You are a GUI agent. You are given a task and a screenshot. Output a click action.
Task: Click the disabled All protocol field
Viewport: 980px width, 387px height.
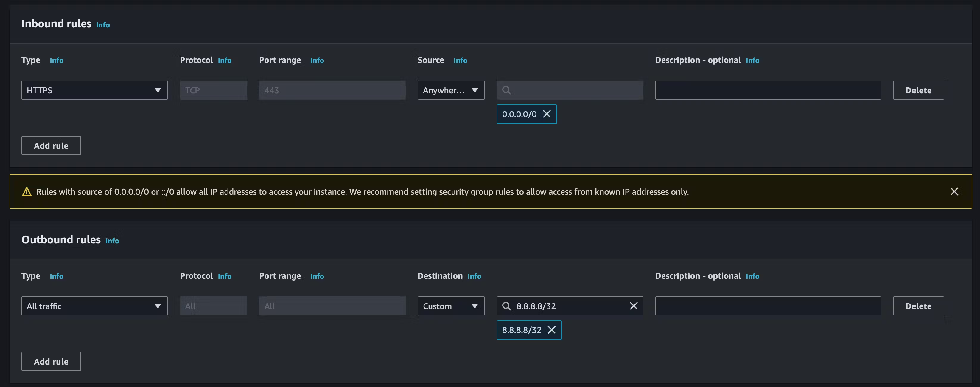click(x=213, y=306)
